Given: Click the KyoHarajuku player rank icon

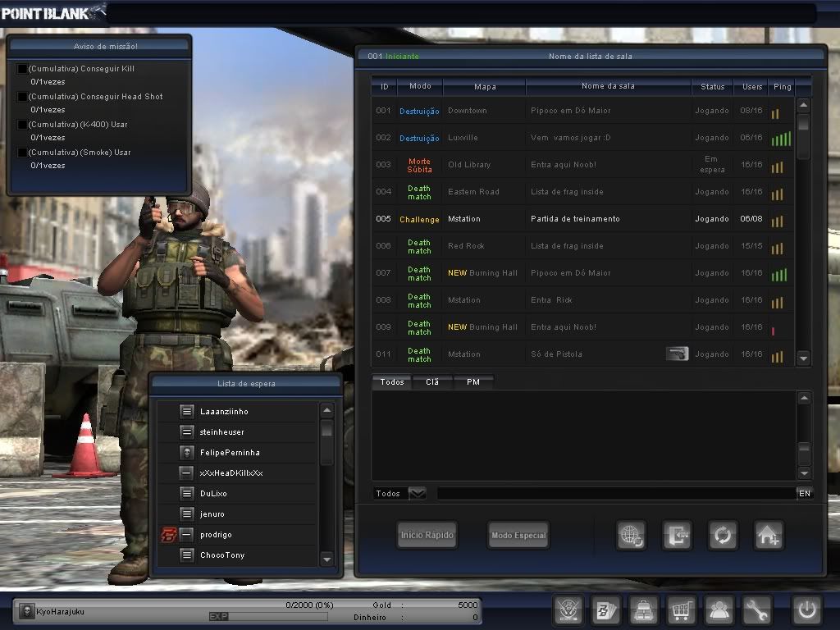Looking at the screenshot, I should 27,611.
